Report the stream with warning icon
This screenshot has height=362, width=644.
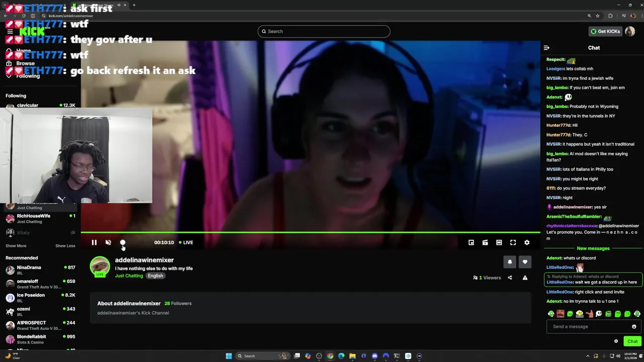tap(525, 278)
